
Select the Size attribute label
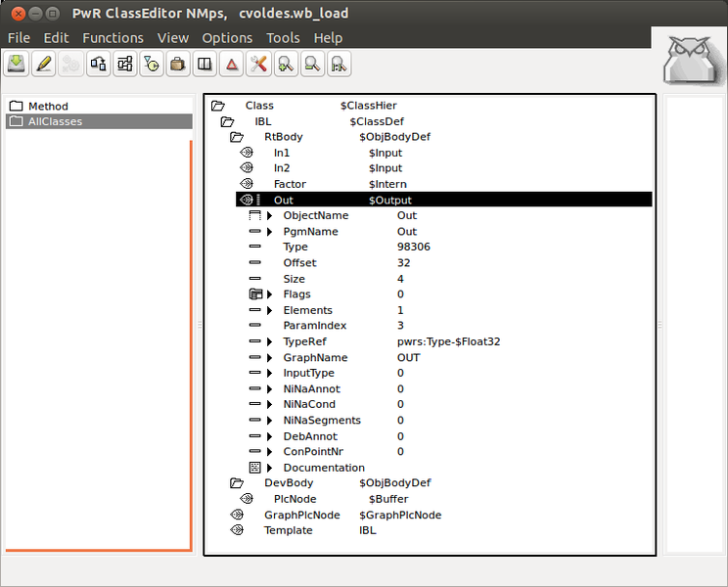(294, 279)
